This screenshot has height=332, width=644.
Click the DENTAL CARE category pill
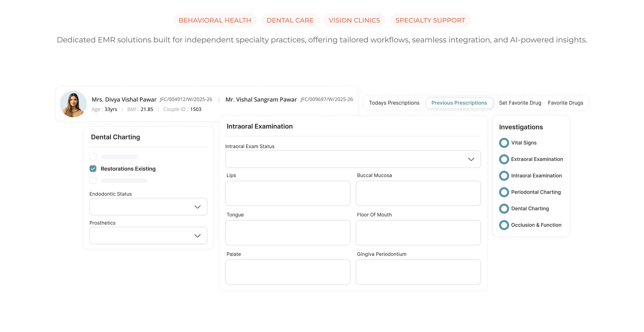[x=290, y=20]
